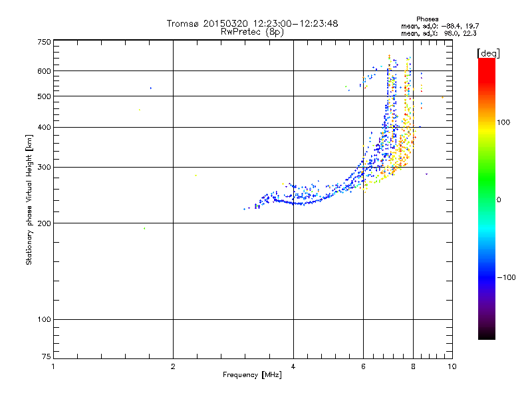The height and width of the screenshot is (399, 532).
Task: Click the x-axis tick label '6'
Action: coord(363,366)
